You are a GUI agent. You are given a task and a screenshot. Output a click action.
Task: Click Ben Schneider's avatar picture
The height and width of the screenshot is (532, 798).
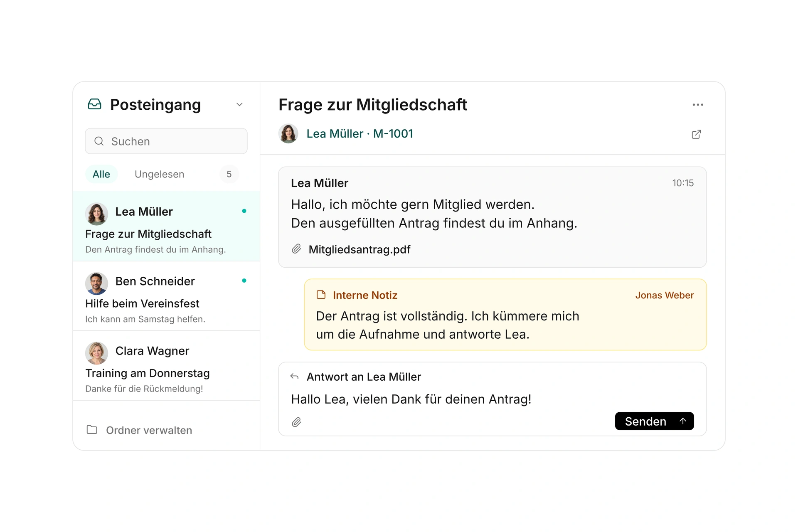[96, 284]
